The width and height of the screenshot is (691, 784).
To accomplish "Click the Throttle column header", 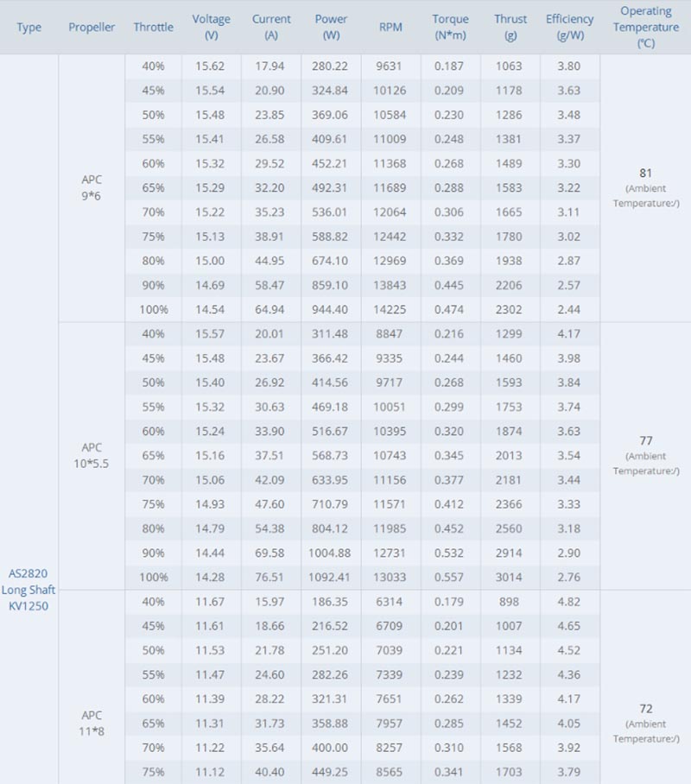I will 153,28.
